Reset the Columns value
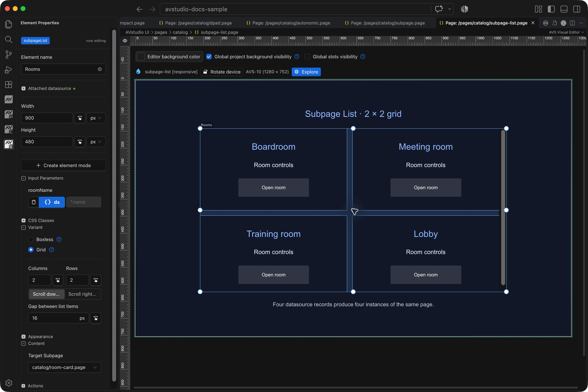Viewport: 588px width, 392px height. (58, 280)
